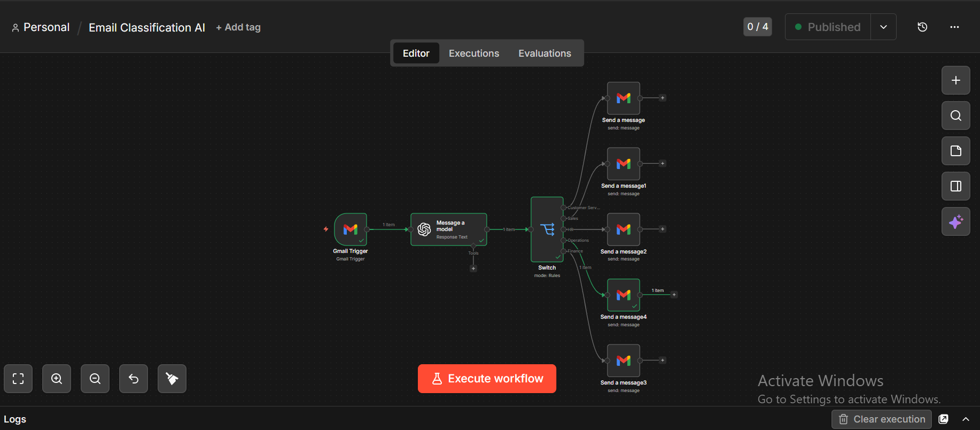This screenshot has height=430, width=980.
Task: View workflow version history
Action: point(922,27)
